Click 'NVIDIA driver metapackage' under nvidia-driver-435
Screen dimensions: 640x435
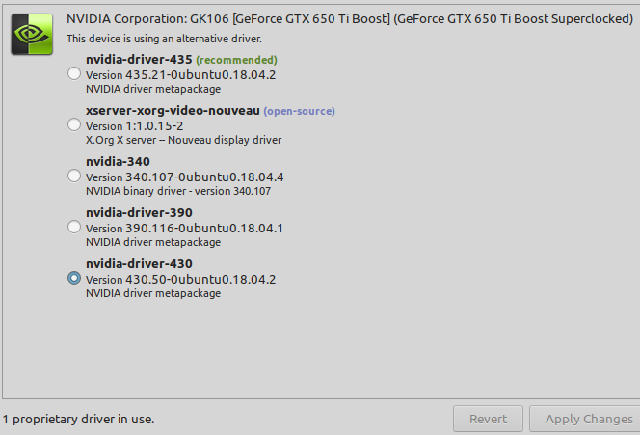[x=153, y=89]
